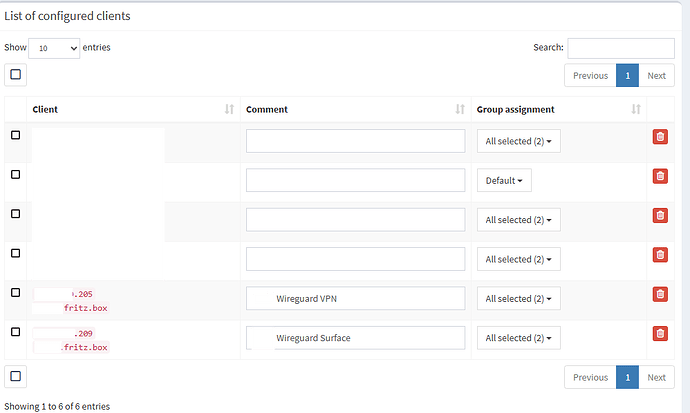Toggle the select-all checkbox above the table
The width and height of the screenshot is (690, 413).
15,74
